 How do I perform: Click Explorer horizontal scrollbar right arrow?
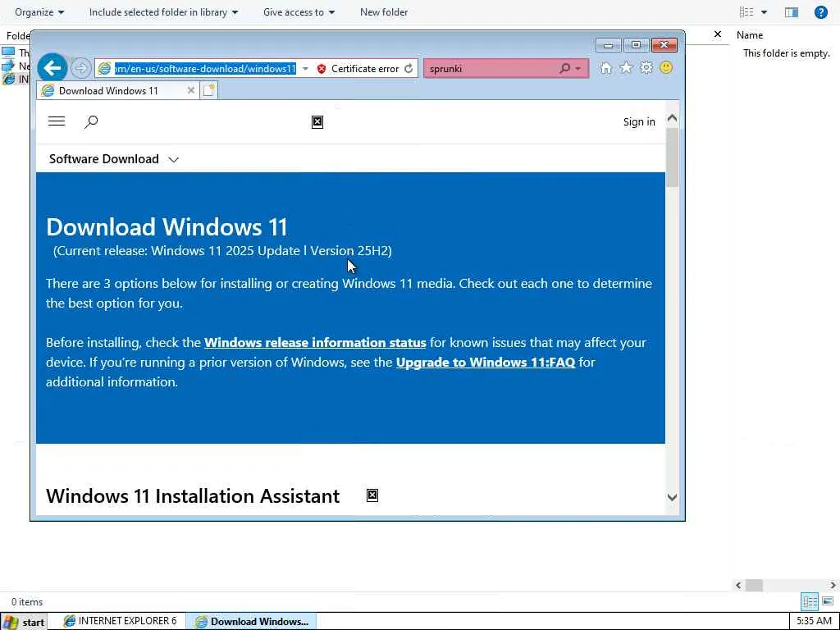833,586
